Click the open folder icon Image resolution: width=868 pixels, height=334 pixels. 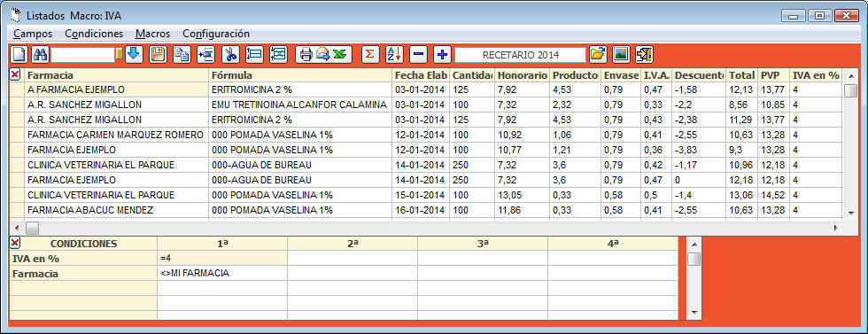point(598,54)
